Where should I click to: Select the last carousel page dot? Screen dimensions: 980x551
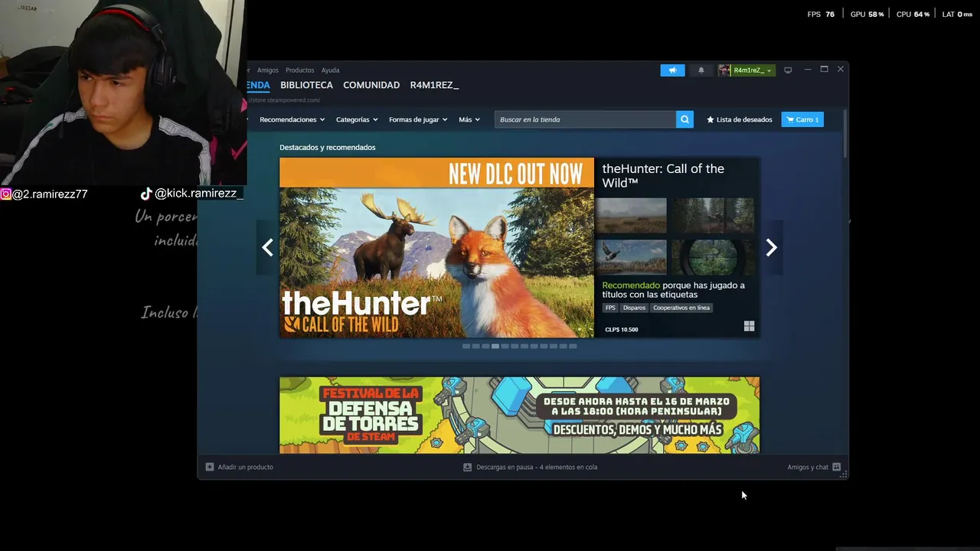click(573, 346)
